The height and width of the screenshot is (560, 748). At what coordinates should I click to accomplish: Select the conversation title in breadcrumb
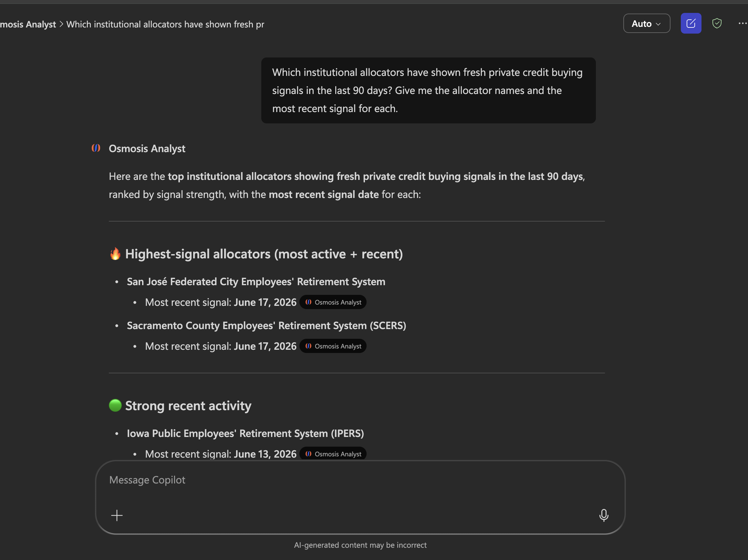(165, 24)
